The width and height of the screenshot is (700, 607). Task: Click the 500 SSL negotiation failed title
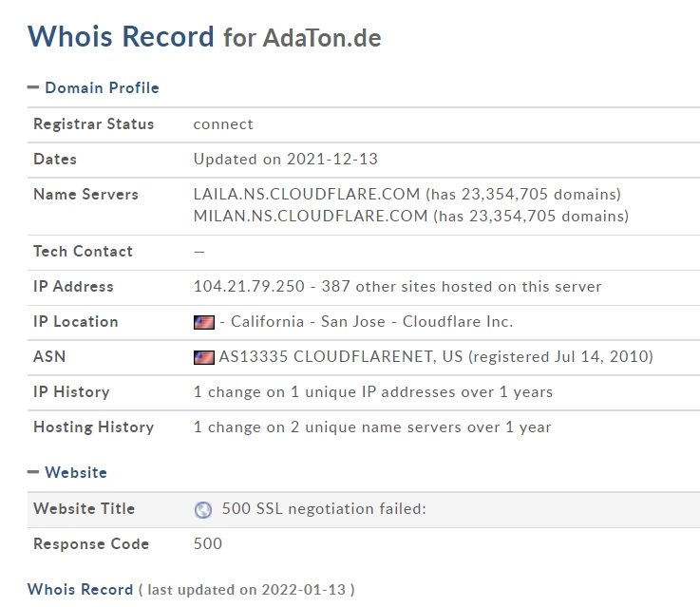pos(324,509)
